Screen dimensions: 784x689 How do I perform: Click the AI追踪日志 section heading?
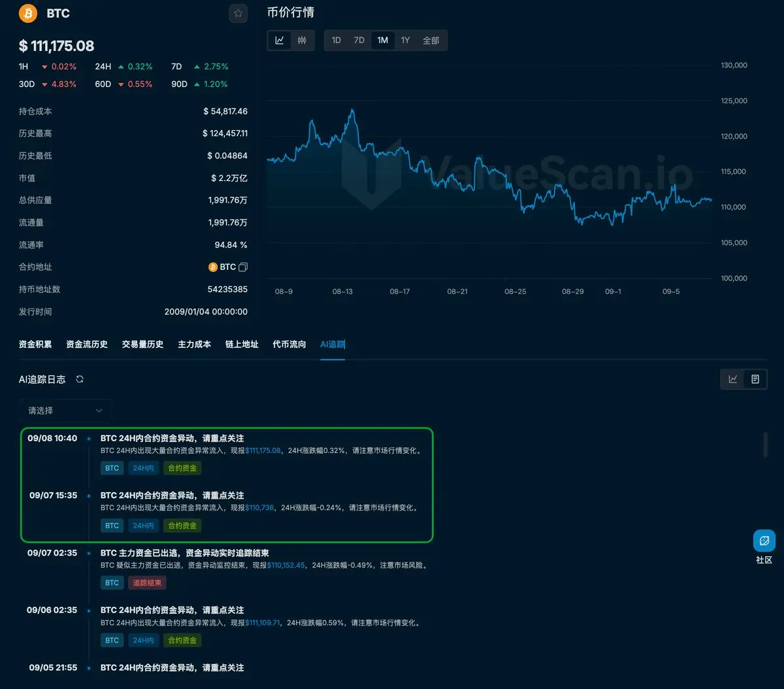point(42,379)
